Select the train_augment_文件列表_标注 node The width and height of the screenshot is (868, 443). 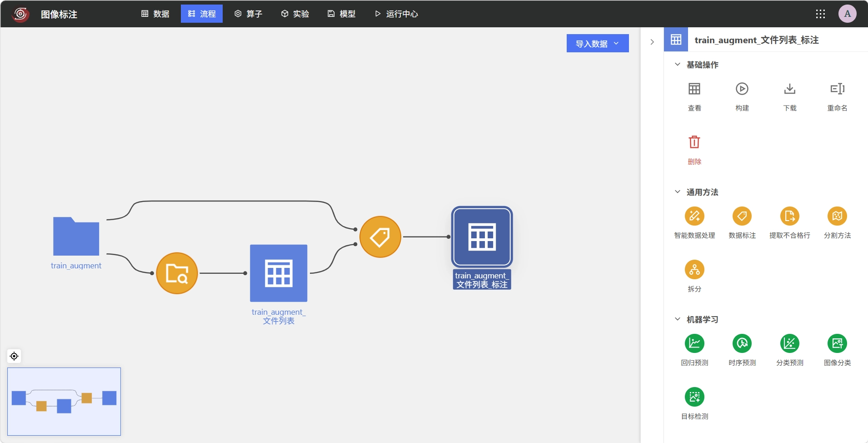(482, 237)
